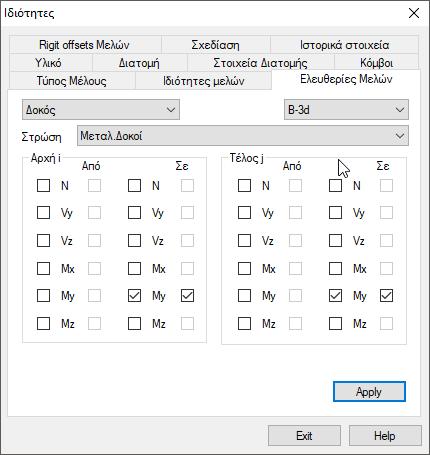The height and width of the screenshot is (455, 430).
Task: Select the Στοιχεία Διατομής tab
Action: click(x=261, y=62)
